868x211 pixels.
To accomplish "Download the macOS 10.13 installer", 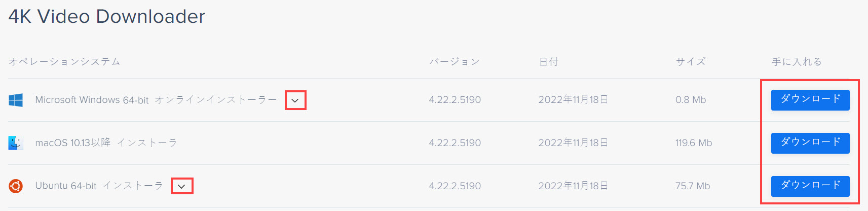I will click(810, 143).
